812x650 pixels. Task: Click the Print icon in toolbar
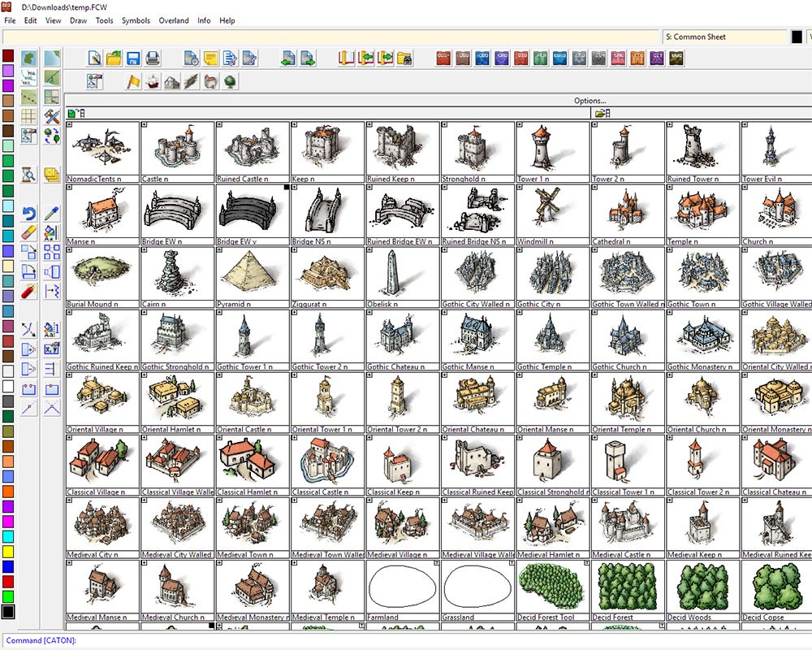tap(152, 58)
